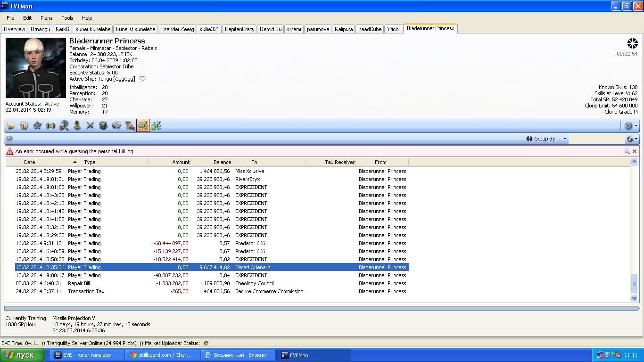Screen dimensions: 644x362
Task: Open the Plans menu
Action: tap(46, 18)
